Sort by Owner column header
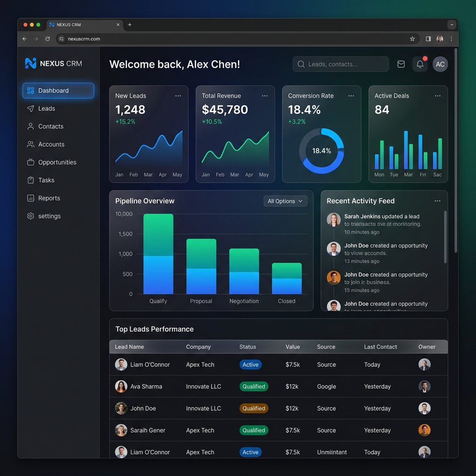This screenshot has width=476, height=476. (427, 347)
